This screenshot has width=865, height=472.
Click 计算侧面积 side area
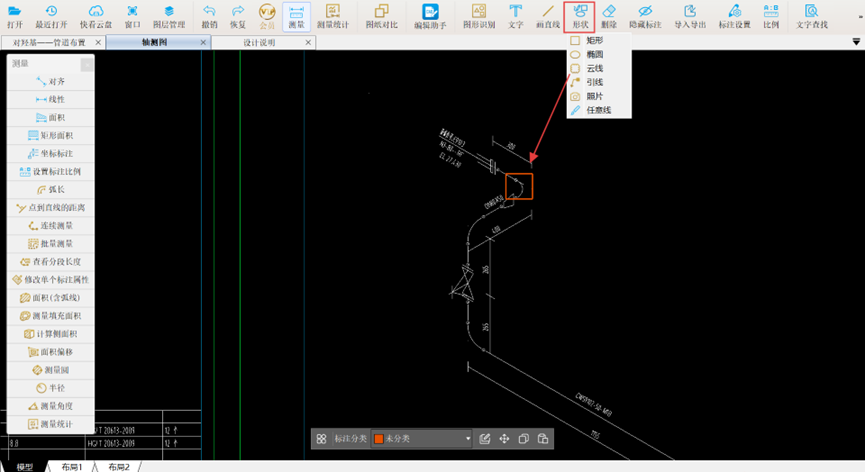tap(51, 334)
